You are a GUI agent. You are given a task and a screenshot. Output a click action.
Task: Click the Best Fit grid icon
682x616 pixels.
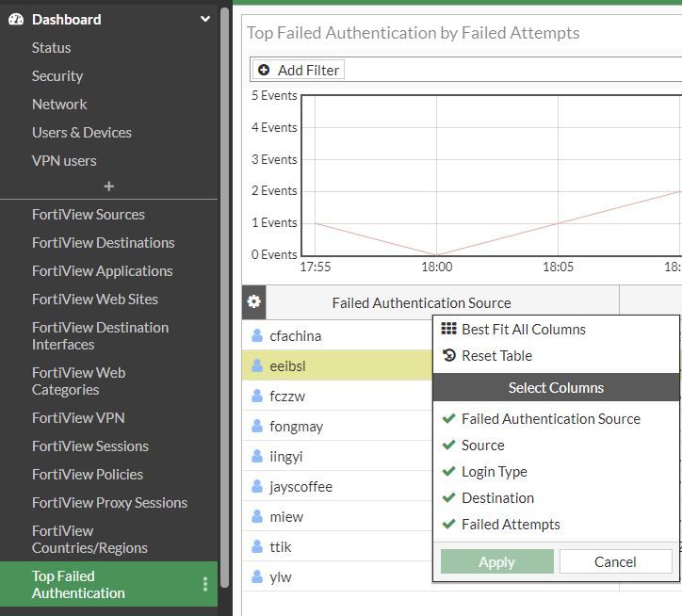(x=449, y=329)
